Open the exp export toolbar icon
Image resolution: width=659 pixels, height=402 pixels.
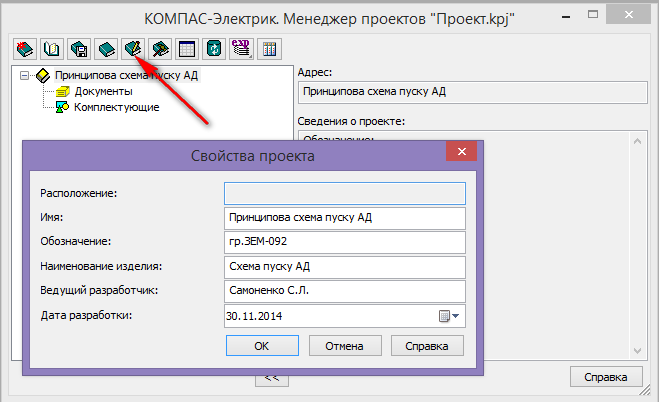tap(241, 49)
